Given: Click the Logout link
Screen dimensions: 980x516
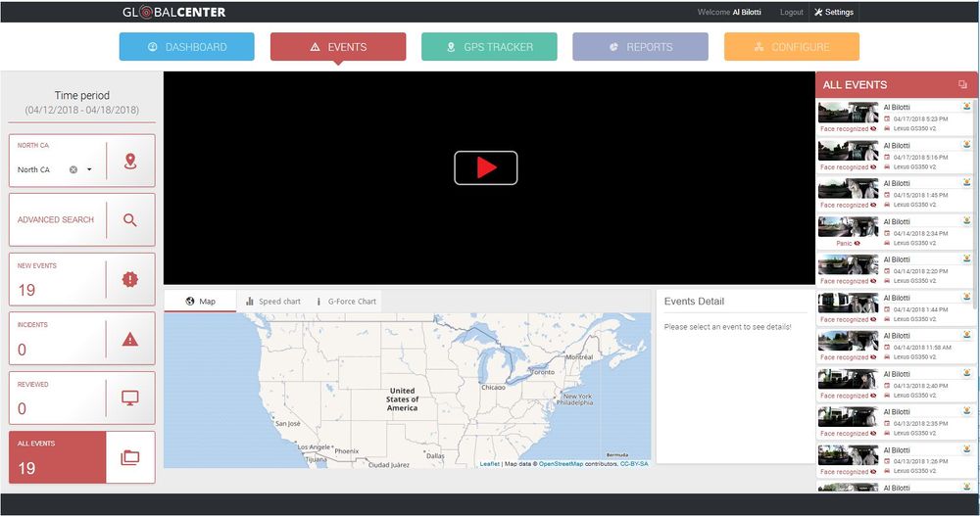Looking at the screenshot, I should (791, 12).
